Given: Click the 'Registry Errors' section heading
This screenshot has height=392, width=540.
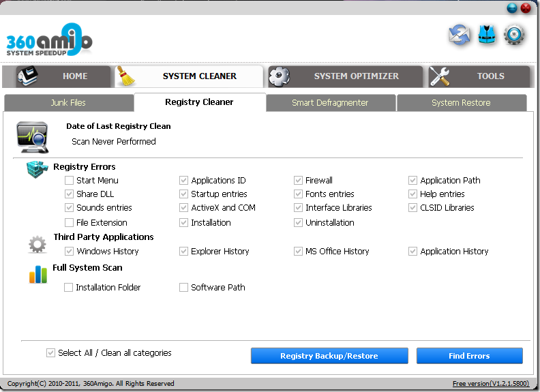Looking at the screenshot, I should (85, 167).
